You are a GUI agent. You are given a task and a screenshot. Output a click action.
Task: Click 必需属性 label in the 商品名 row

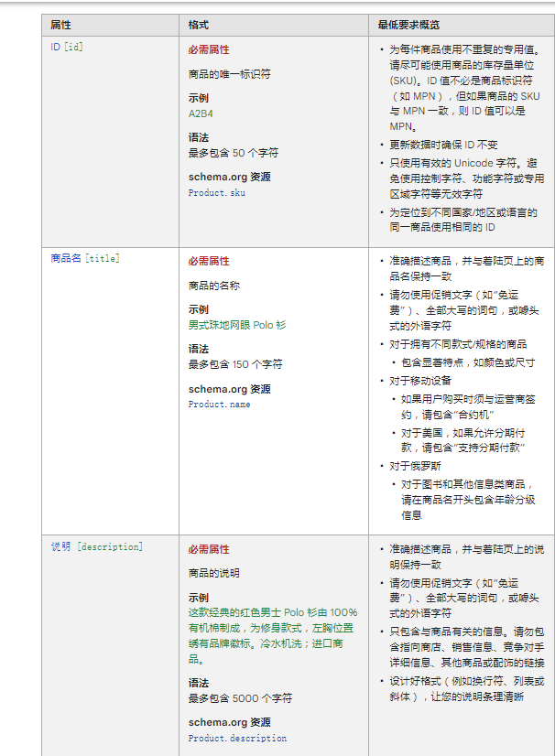coord(209,261)
